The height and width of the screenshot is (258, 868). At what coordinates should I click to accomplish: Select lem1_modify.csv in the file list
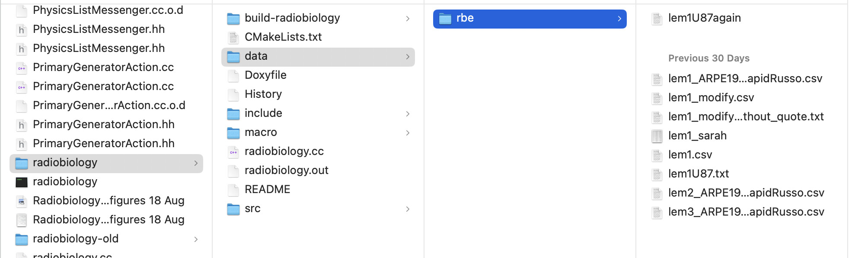tap(711, 98)
